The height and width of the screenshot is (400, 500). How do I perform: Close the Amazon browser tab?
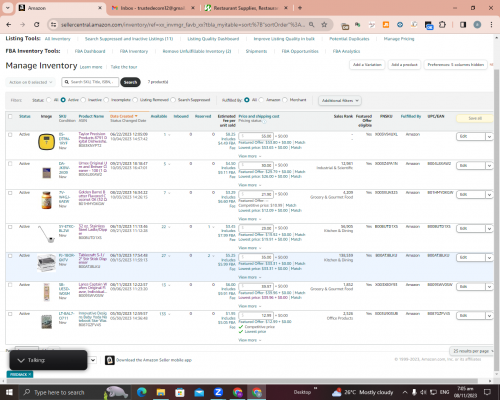100,8
